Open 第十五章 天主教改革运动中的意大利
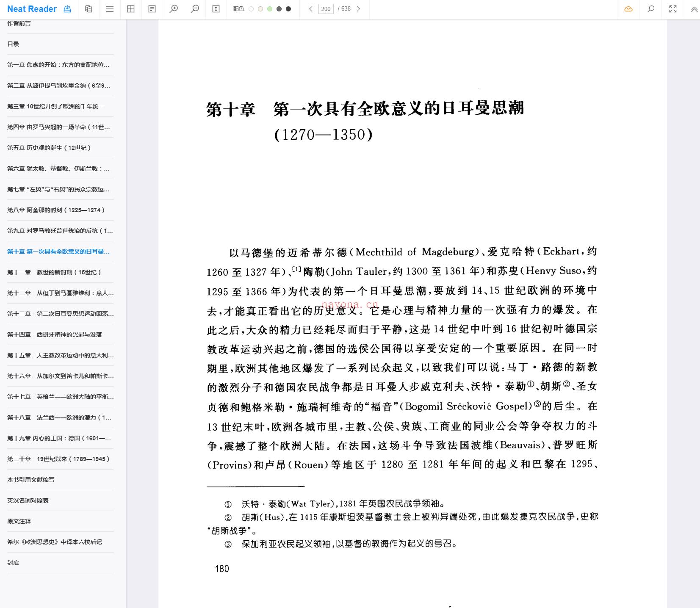 (60, 355)
